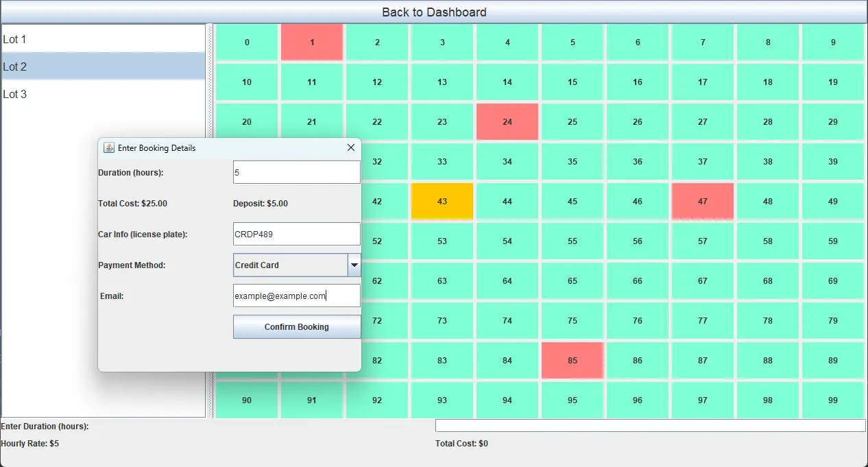
Task: Click the Duration hours field in dialog
Action: [x=296, y=173]
